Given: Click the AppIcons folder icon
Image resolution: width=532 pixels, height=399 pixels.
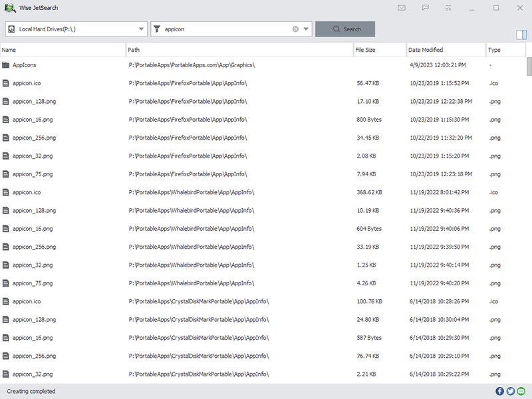Looking at the screenshot, I should point(6,65).
